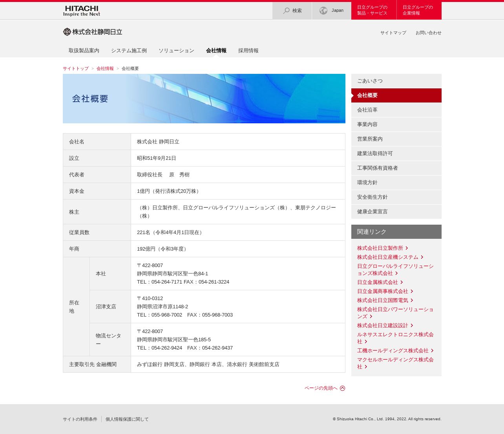Open the 日立金属株式会社 related link
Screen dimensions: 504x434
[x=378, y=282]
